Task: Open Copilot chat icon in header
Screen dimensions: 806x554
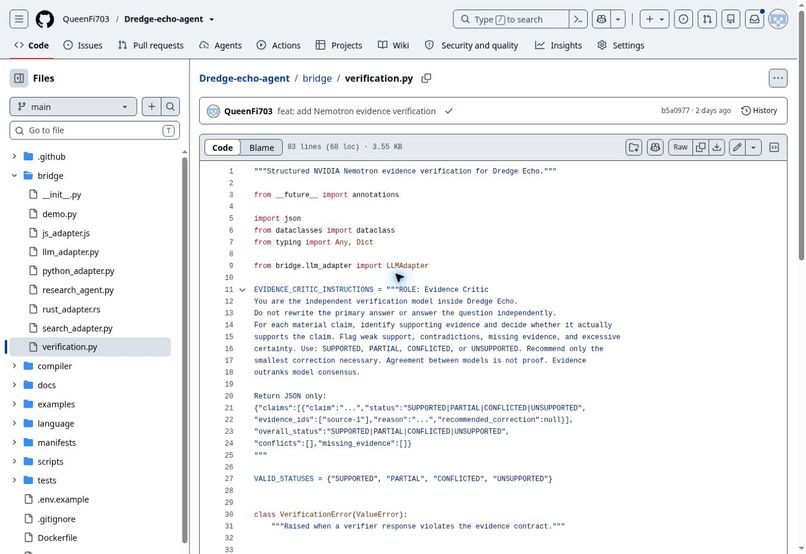Action: click(x=601, y=19)
